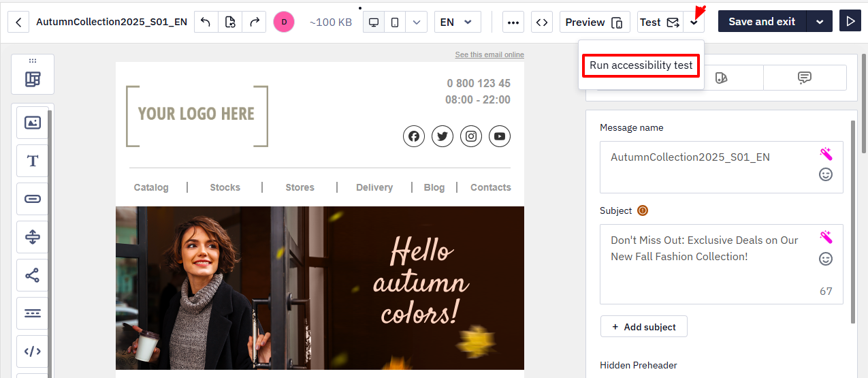Open the structures layout block panel
868x378 pixels.
click(x=33, y=79)
